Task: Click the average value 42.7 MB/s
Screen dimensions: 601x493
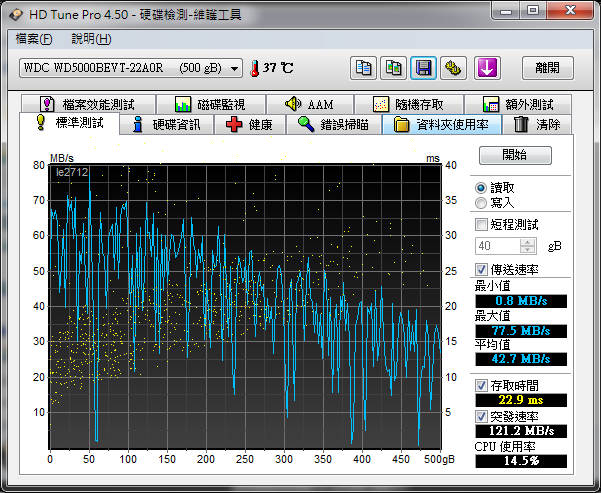Action: [521, 359]
